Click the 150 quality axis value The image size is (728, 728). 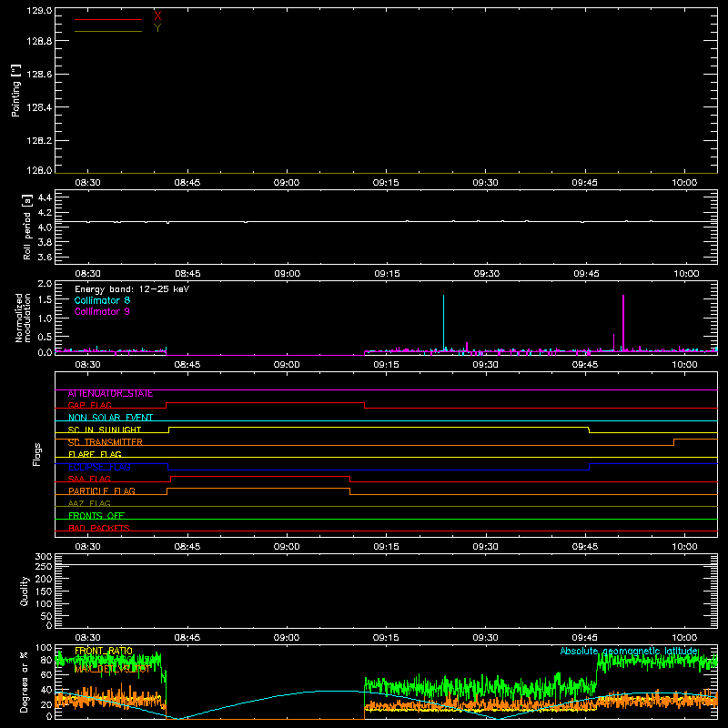pyautogui.click(x=43, y=591)
